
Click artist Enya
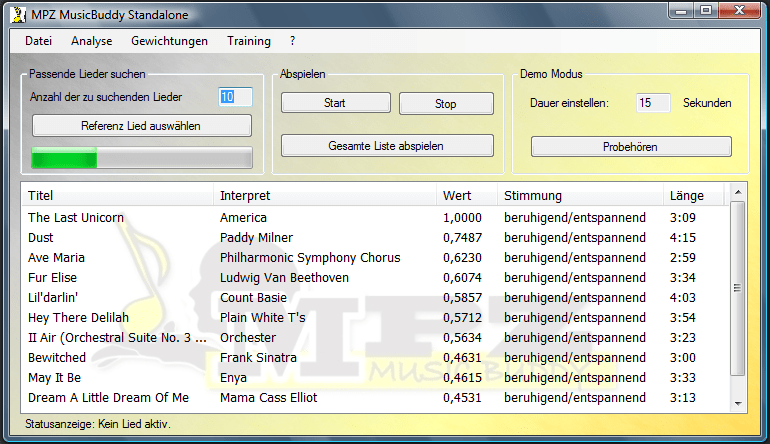click(x=233, y=378)
